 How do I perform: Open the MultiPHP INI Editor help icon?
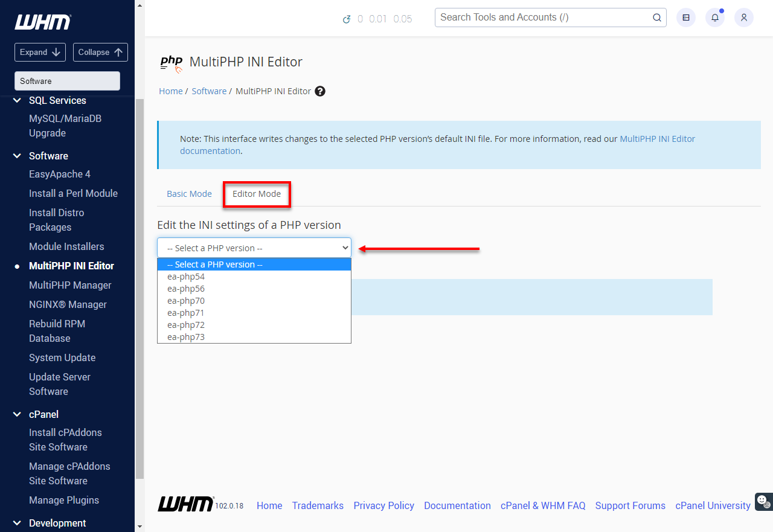pyautogui.click(x=319, y=91)
